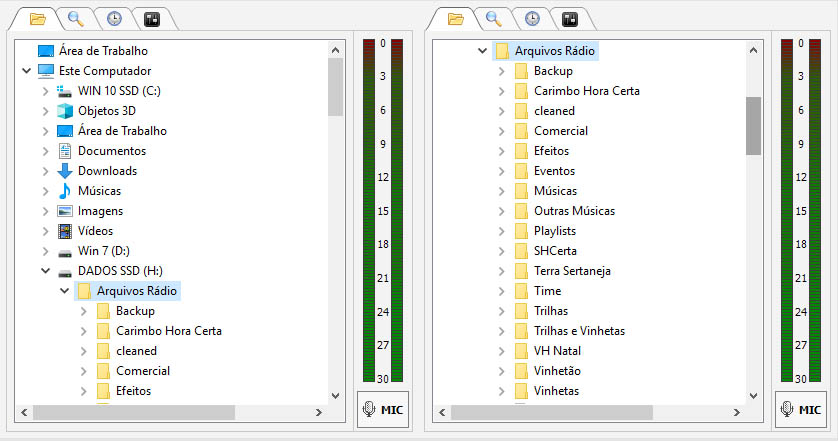Image resolution: width=838 pixels, height=441 pixels.
Task: Expand the Vinhetas folder in right panel
Action: 501,391
